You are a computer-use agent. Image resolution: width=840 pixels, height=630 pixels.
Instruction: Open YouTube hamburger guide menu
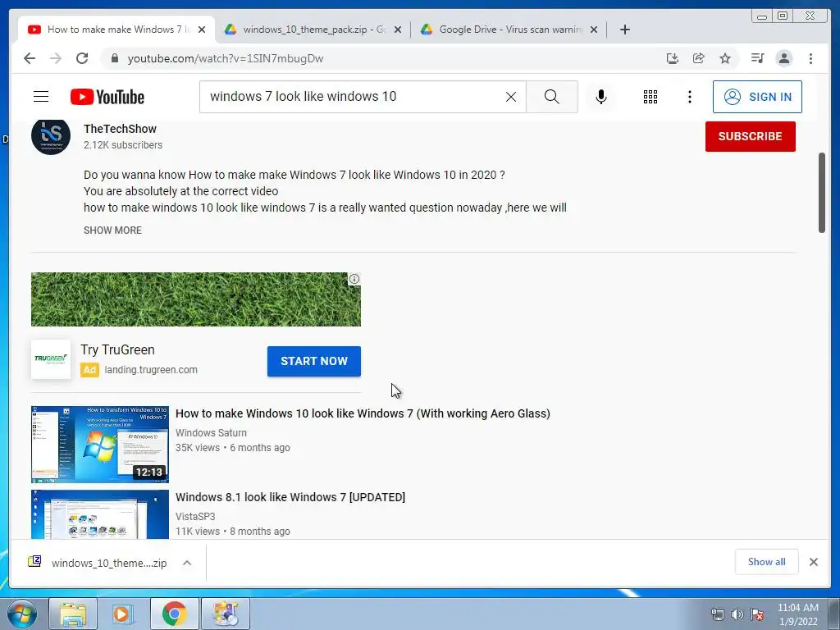[41, 97]
